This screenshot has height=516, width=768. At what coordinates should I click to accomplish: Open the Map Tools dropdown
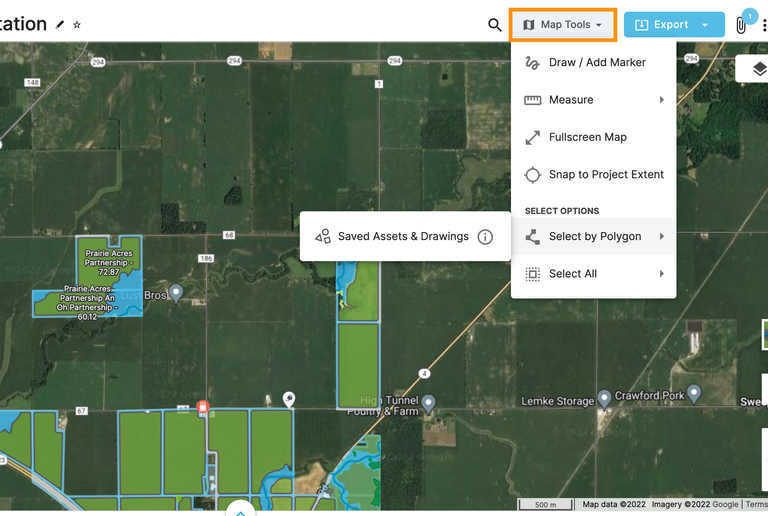[562, 24]
